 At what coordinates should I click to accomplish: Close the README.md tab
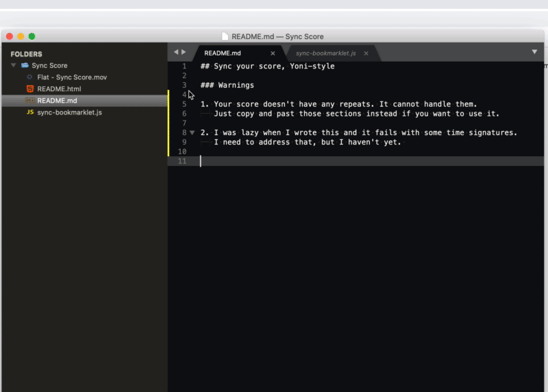[x=273, y=53]
